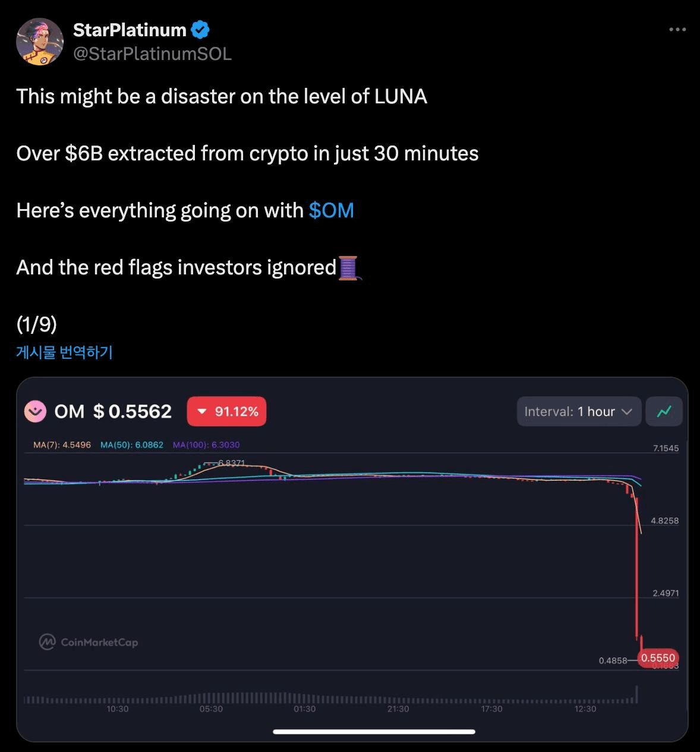Click the 91.12% price change badge
This screenshot has width=700, height=752.
click(226, 412)
